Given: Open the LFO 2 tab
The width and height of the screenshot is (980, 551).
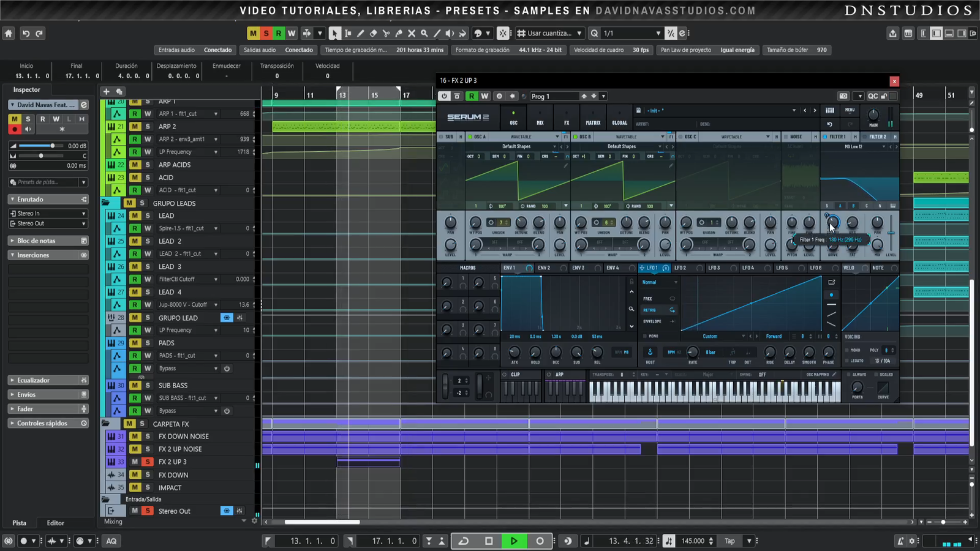Looking at the screenshot, I should point(680,268).
